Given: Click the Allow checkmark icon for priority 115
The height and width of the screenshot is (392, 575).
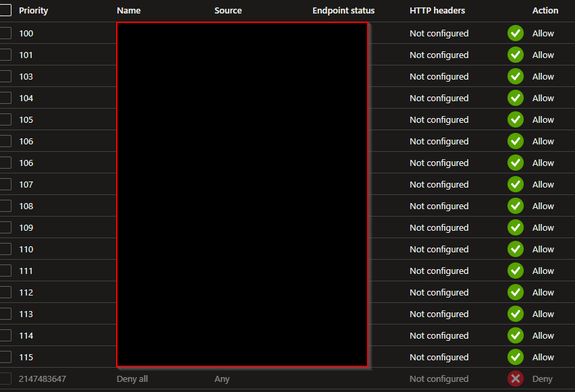Looking at the screenshot, I should [515, 357].
